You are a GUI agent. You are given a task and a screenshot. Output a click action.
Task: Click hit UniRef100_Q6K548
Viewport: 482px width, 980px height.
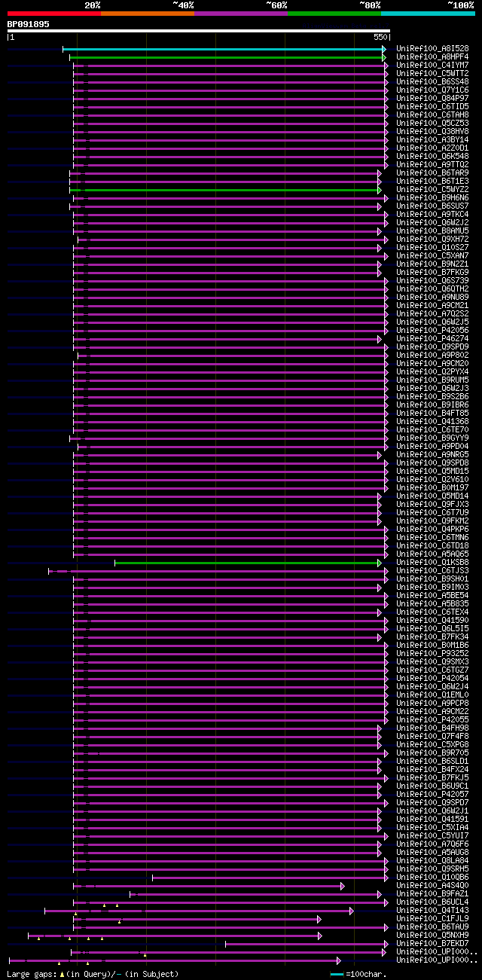(x=432, y=157)
